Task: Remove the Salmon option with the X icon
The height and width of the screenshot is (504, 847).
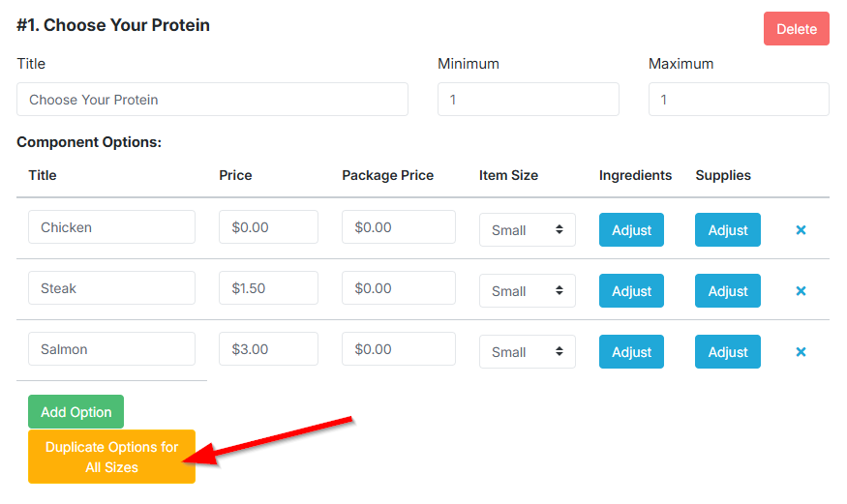Action: [x=801, y=352]
